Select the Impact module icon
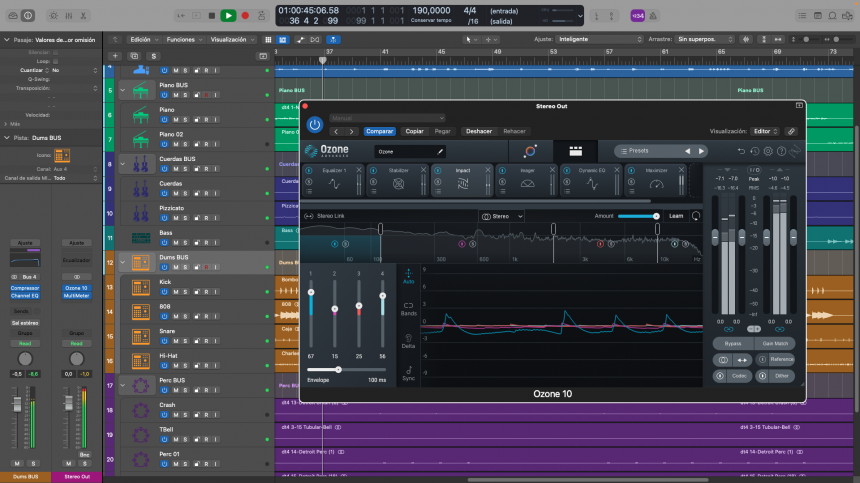This screenshot has width=860, height=483. point(463,184)
